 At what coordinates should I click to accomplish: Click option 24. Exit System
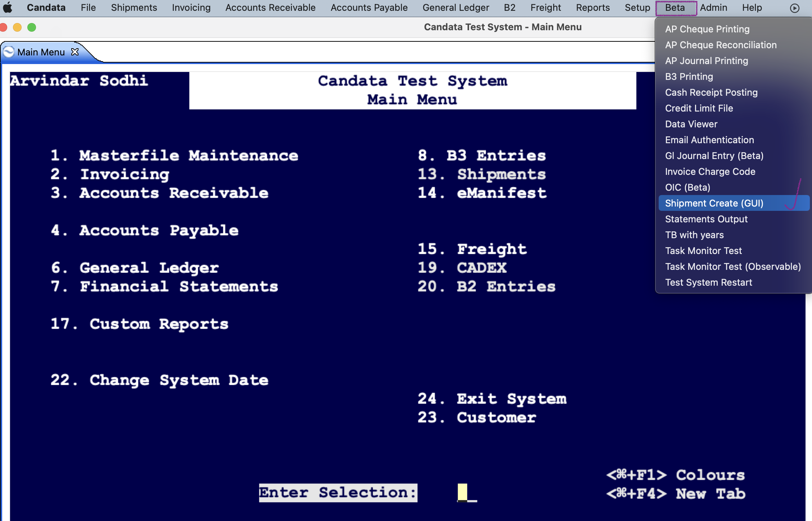coord(492,399)
